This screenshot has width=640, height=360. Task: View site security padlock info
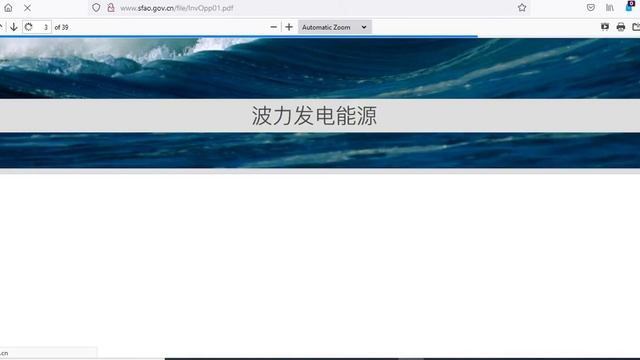click(111, 8)
